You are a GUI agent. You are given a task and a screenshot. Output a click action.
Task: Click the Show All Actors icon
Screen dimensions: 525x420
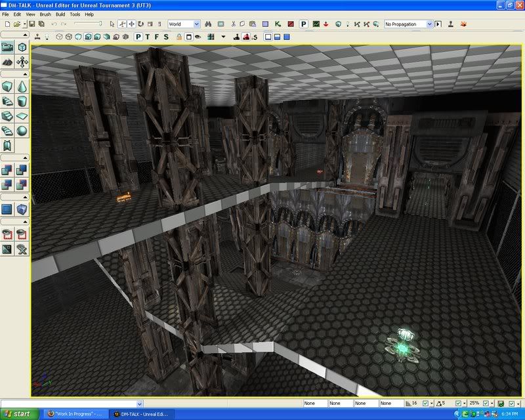[22, 249]
